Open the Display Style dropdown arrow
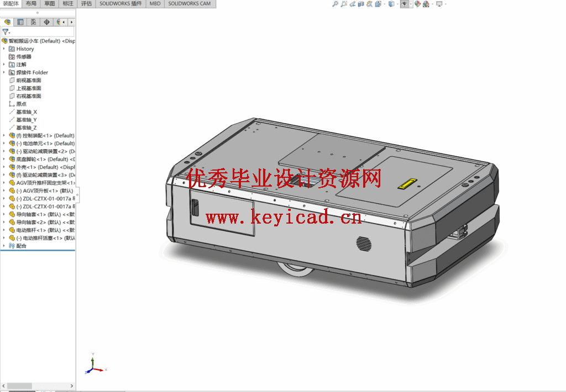This screenshot has height=392, width=566. click(397, 4)
